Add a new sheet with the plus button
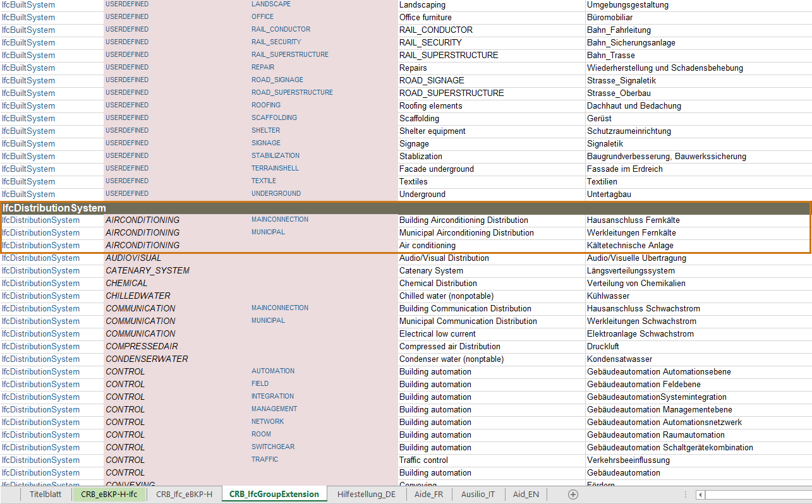This screenshot has height=504, width=812. [573, 495]
